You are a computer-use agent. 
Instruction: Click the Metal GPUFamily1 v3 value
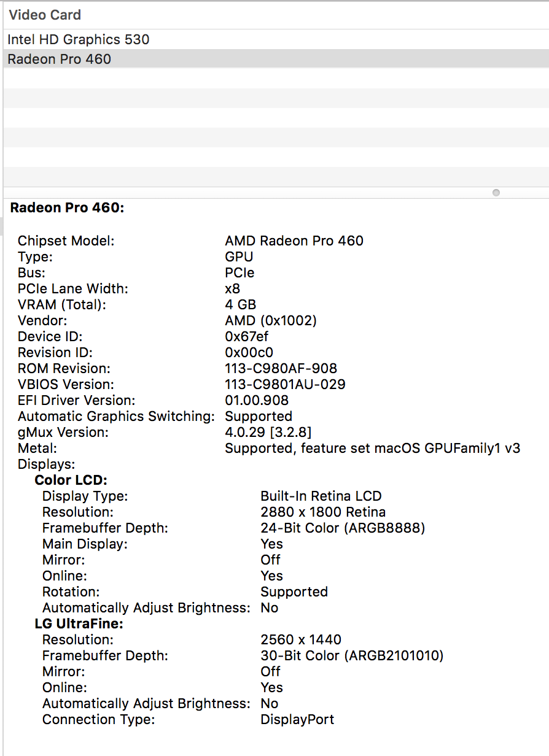pos(373,448)
